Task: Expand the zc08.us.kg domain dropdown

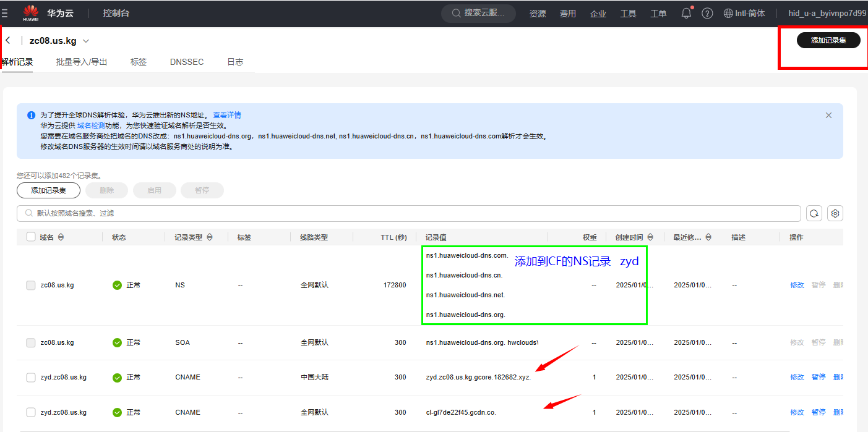Action: pyautogui.click(x=86, y=41)
